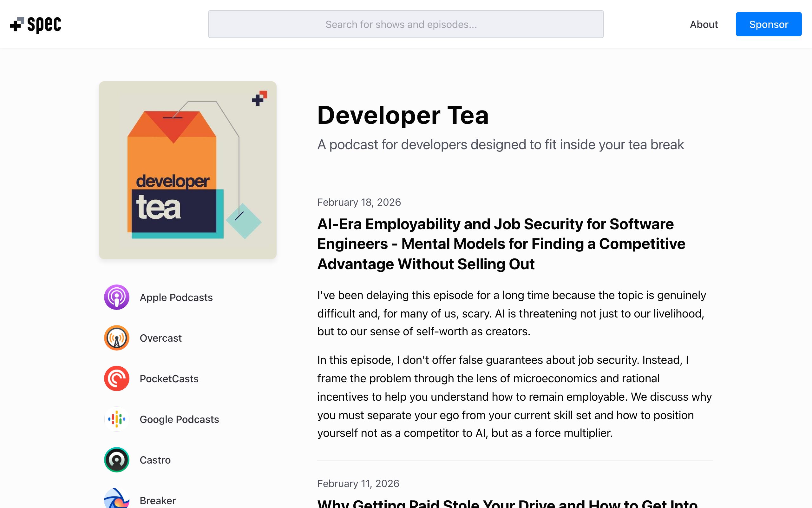812x508 pixels.
Task: Click the Spec logo in the header
Action: 36,24
